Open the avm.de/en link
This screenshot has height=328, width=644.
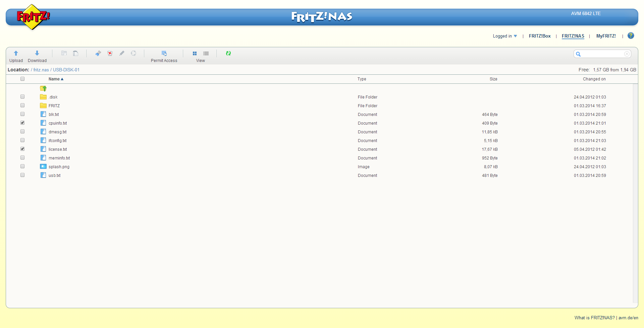(x=628, y=318)
